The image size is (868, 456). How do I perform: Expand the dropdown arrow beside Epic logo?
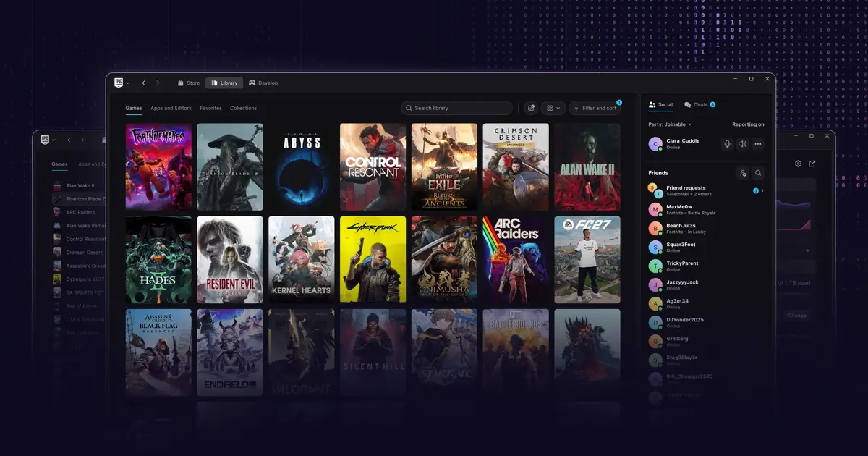click(128, 83)
